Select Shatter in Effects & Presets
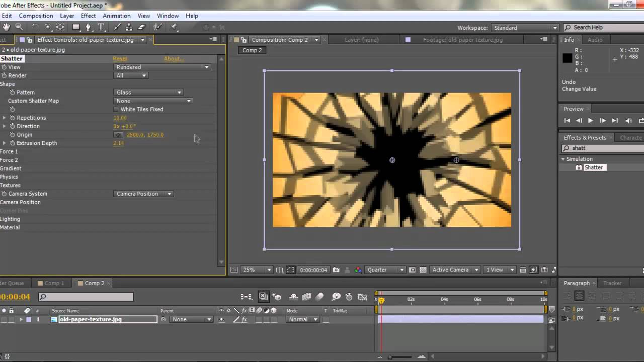This screenshot has height=362, width=644. click(x=593, y=167)
